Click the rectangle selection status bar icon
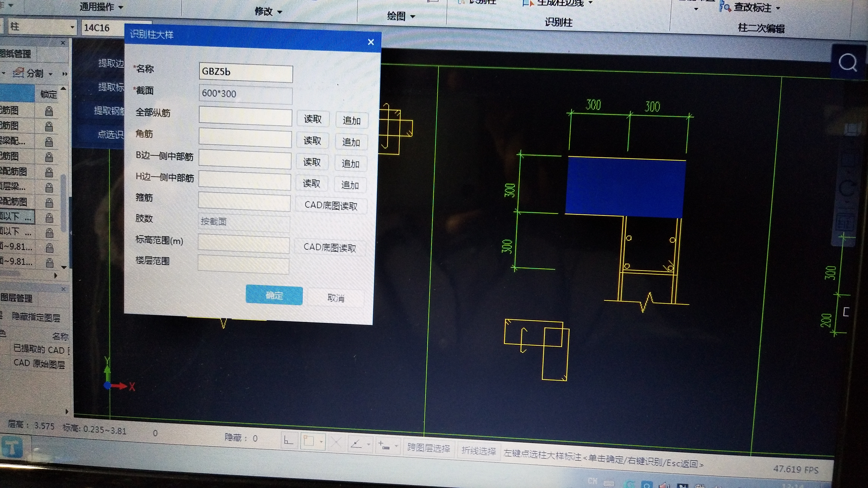Image resolution: width=868 pixels, height=488 pixels. point(309,441)
